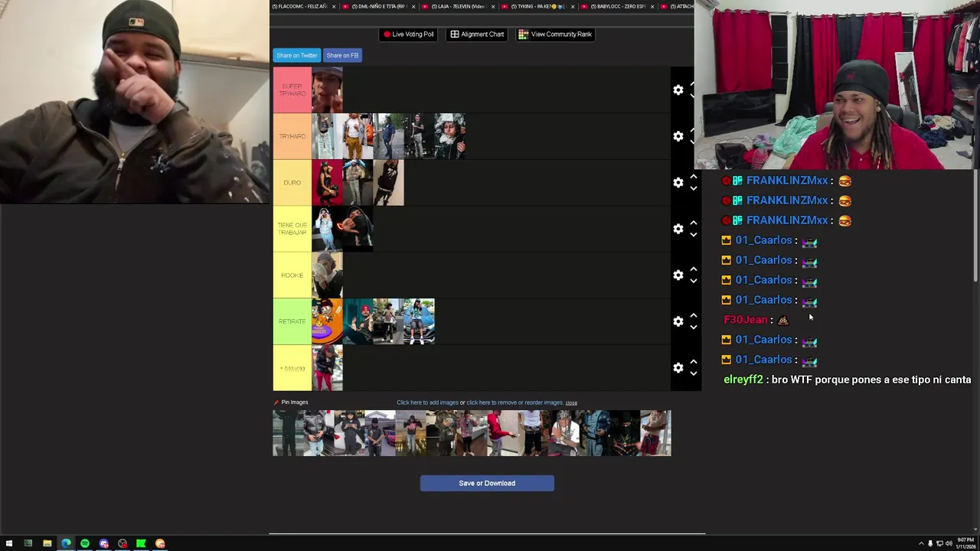Follow 'click here to remove or reorder images' link

click(x=514, y=403)
